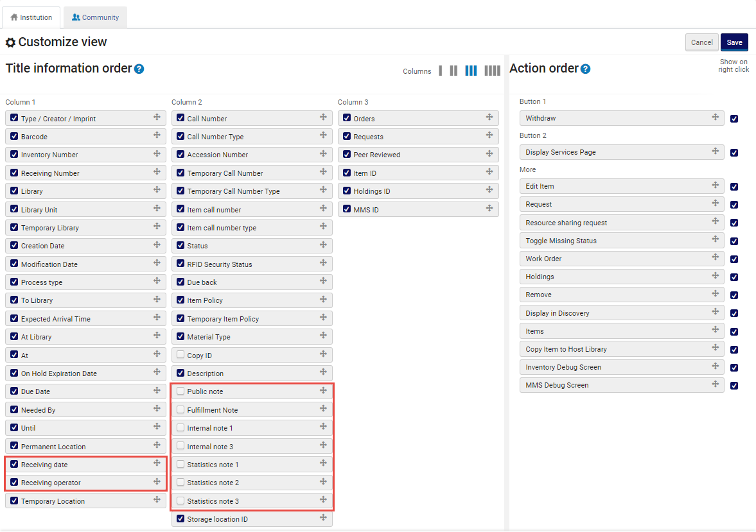The height and width of the screenshot is (532, 756).
Task: Toggle right-click display for Remove action
Action: [x=734, y=295]
